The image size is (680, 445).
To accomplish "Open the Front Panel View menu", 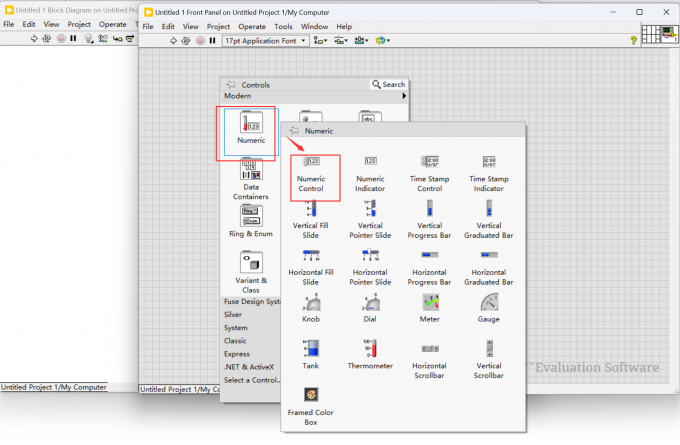I will click(x=190, y=26).
